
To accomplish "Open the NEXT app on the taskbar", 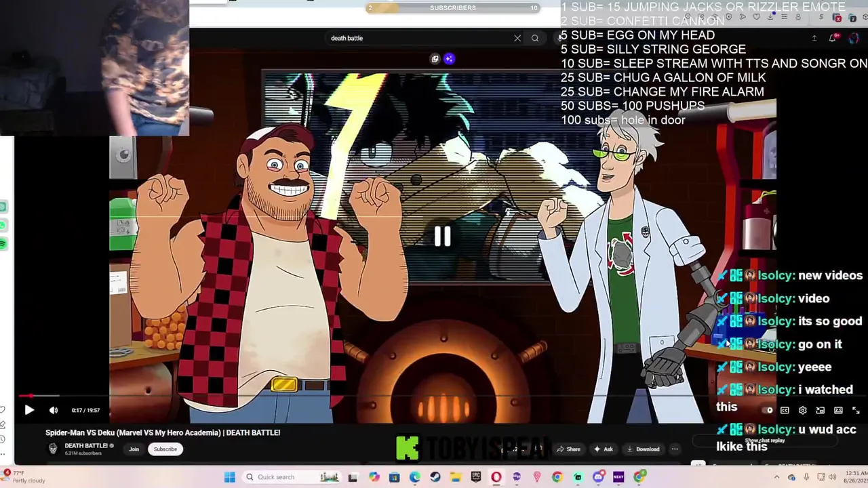I will pyautogui.click(x=618, y=477).
